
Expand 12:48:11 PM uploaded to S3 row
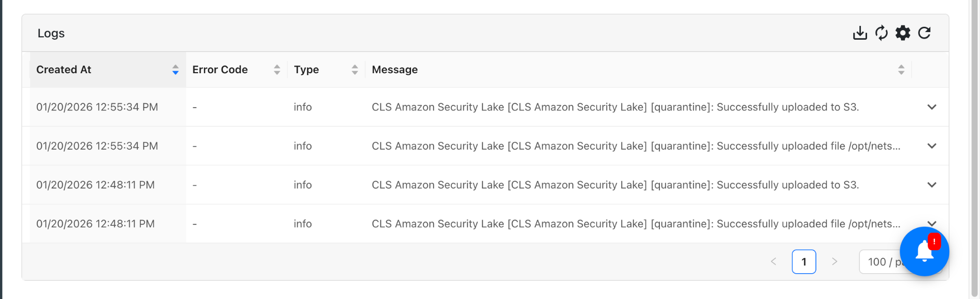click(x=932, y=185)
